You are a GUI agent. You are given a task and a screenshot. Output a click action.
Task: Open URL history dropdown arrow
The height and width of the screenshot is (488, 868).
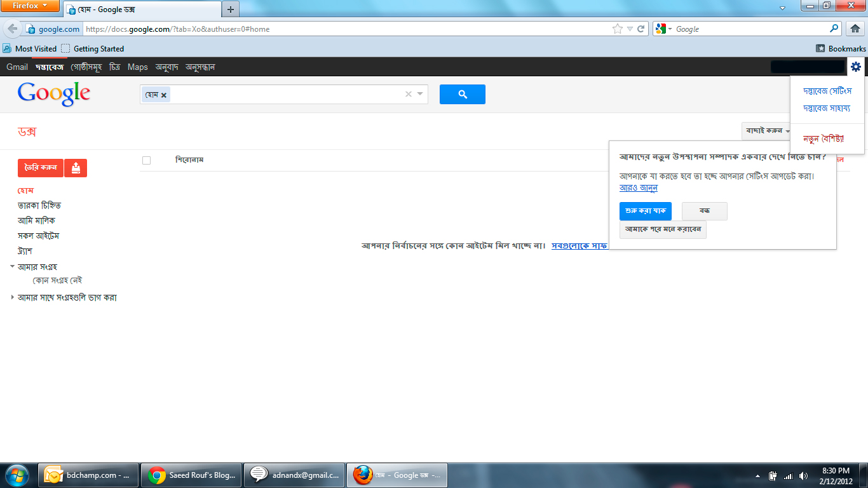coord(629,29)
